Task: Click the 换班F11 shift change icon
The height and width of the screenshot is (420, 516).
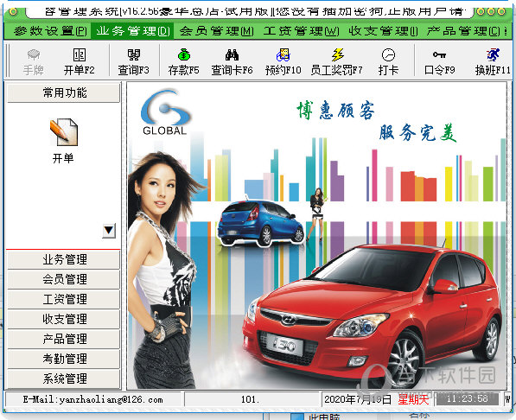Action: click(493, 61)
